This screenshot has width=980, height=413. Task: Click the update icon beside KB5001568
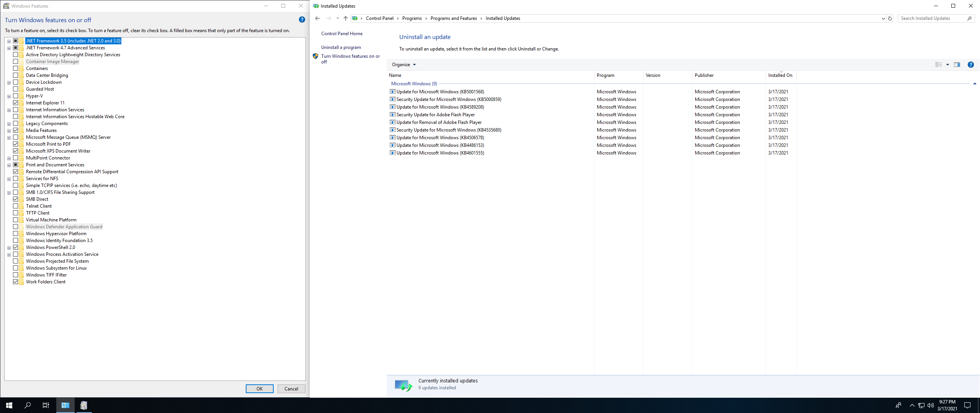(x=392, y=92)
